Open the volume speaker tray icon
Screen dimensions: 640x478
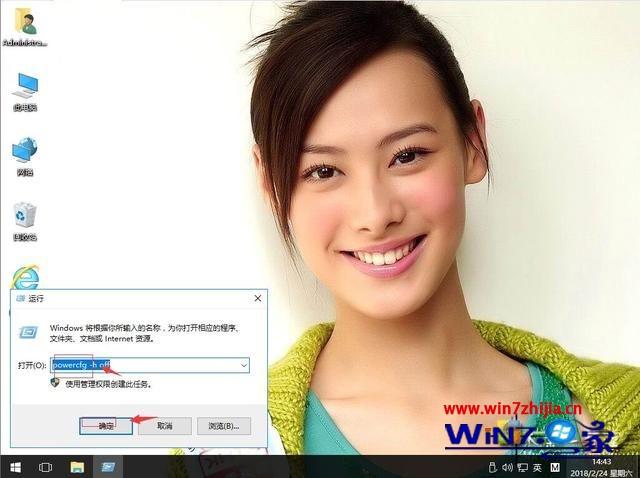(x=507, y=467)
